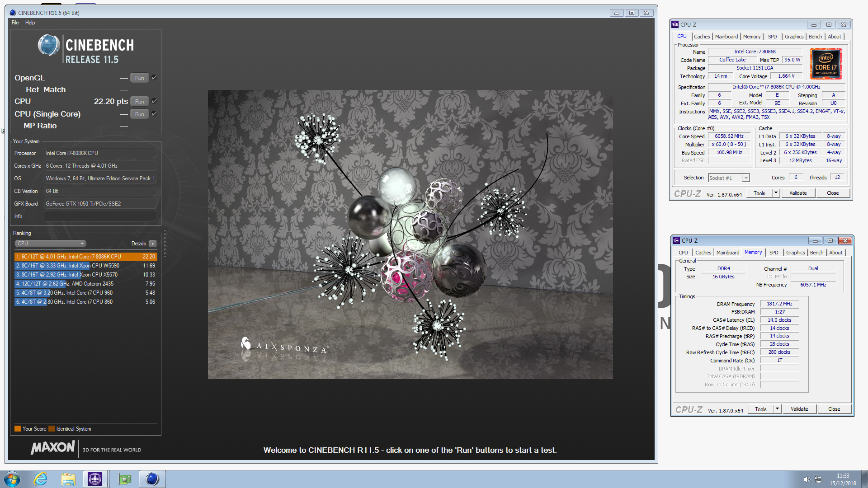Click Tools button in upper CPU-Z
868x488 pixels.
[759, 193]
